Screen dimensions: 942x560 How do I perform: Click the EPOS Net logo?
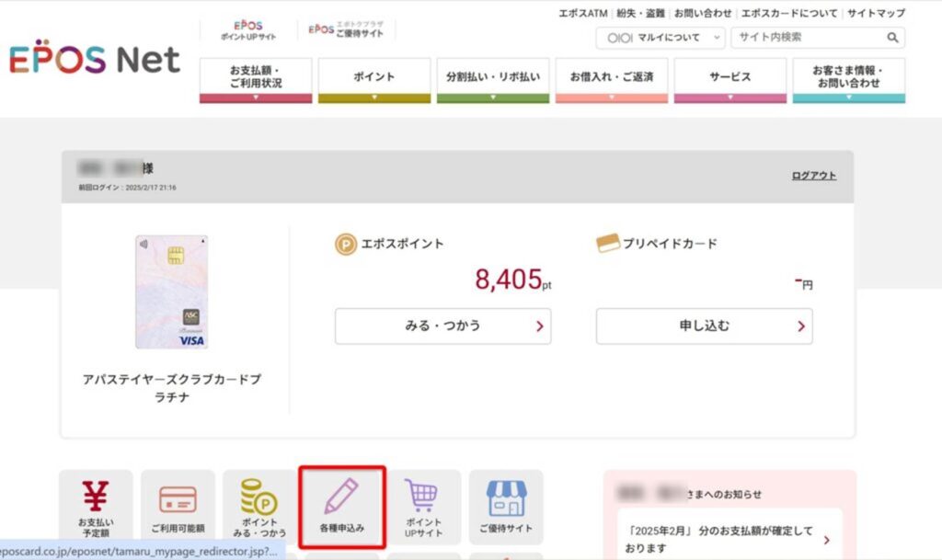pos(95,58)
